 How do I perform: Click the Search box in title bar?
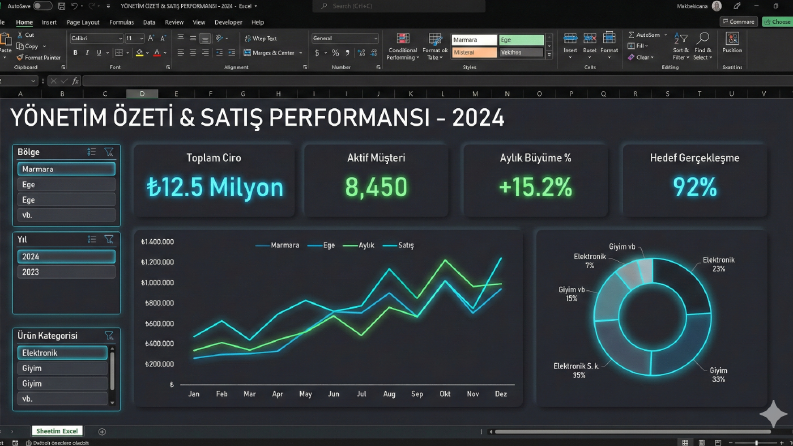tap(399, 6)
